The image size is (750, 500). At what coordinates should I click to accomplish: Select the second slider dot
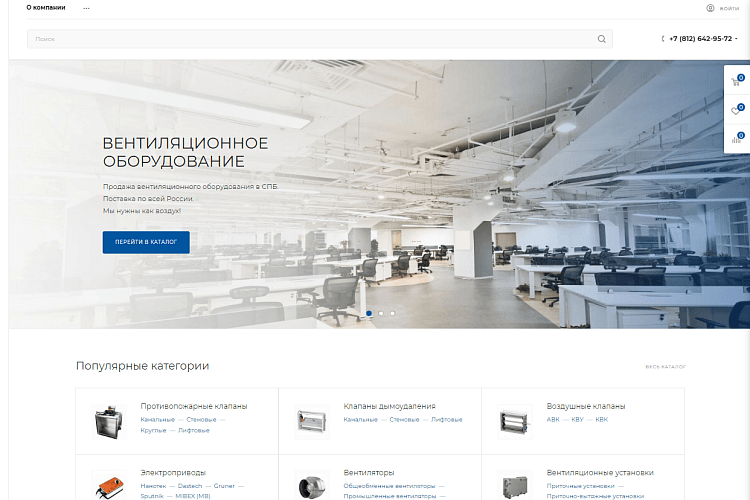point(381,313)
